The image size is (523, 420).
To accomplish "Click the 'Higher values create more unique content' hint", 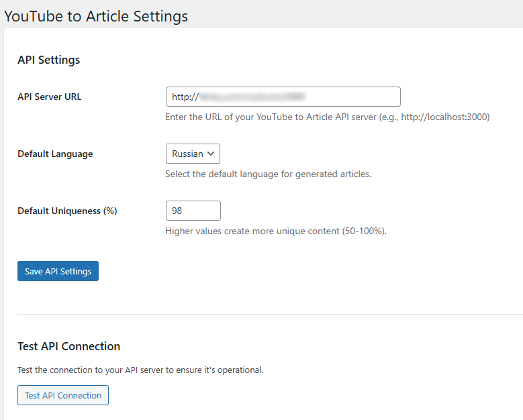I will pos(276,231).
